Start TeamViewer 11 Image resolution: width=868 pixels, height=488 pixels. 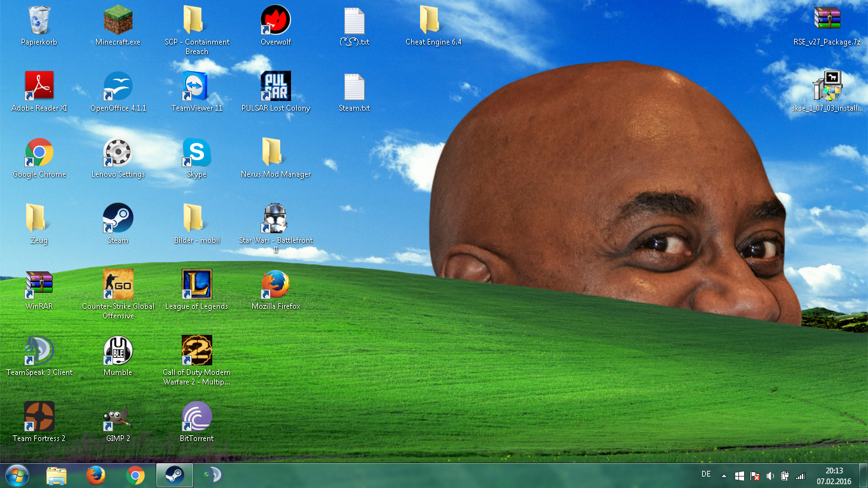[x=196, y=86]
